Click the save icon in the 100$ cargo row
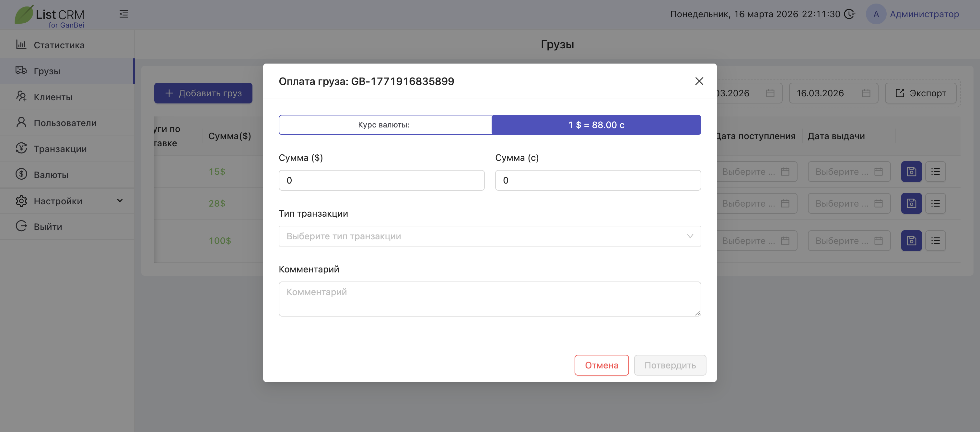The image size is (980, 432). [x=911, y=241]
